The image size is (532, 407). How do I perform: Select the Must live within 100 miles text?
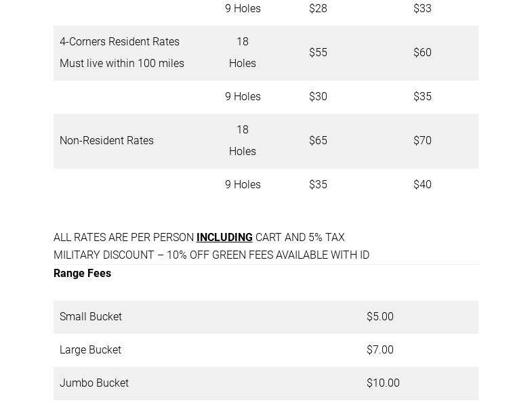point(122,64)
